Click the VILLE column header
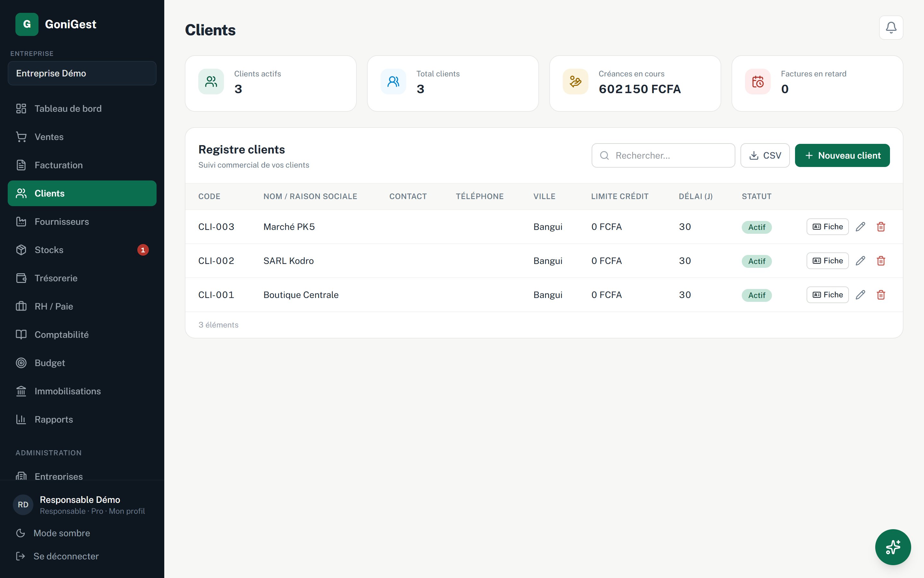The height and width of the screenshot is (578, 924). [x=544, y=197]
